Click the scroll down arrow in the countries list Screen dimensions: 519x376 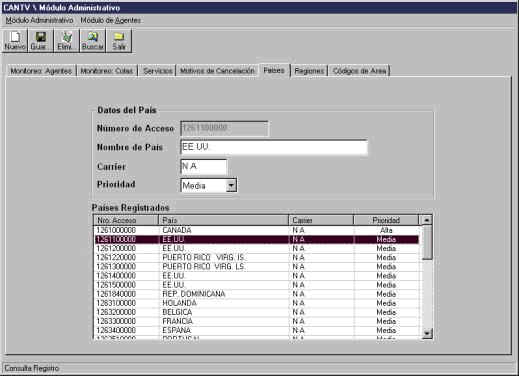coord(427,333)
